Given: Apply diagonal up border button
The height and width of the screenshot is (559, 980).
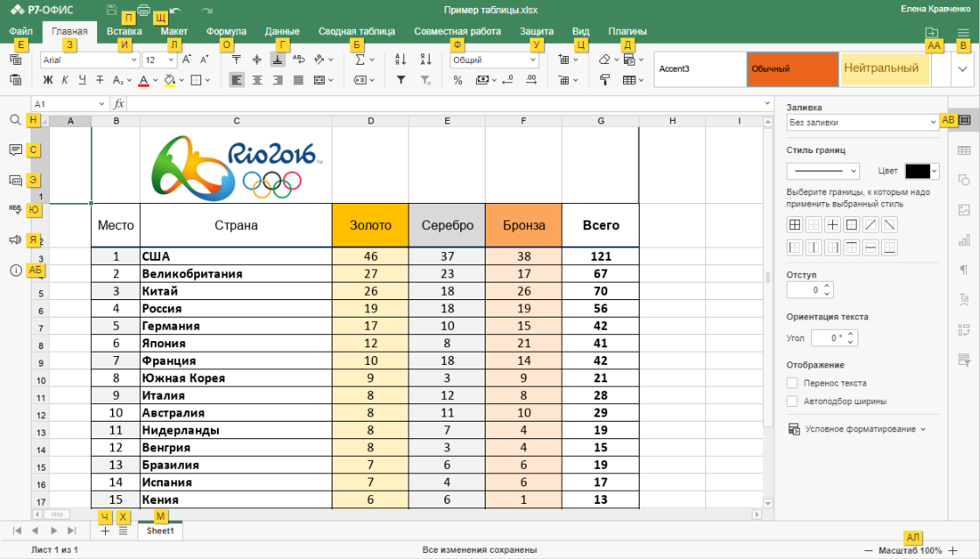Looking at the screenshot, I should (x=870, y=225).
